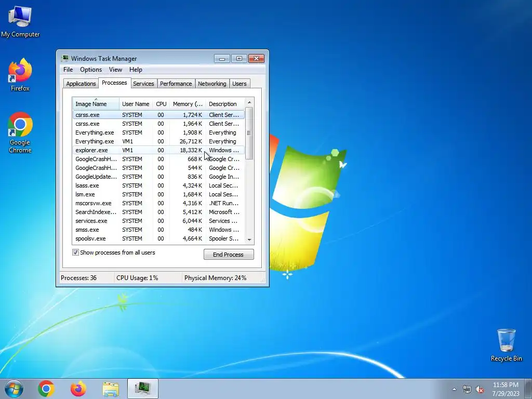Select the mscorsvw.exe process

(158, 203)
